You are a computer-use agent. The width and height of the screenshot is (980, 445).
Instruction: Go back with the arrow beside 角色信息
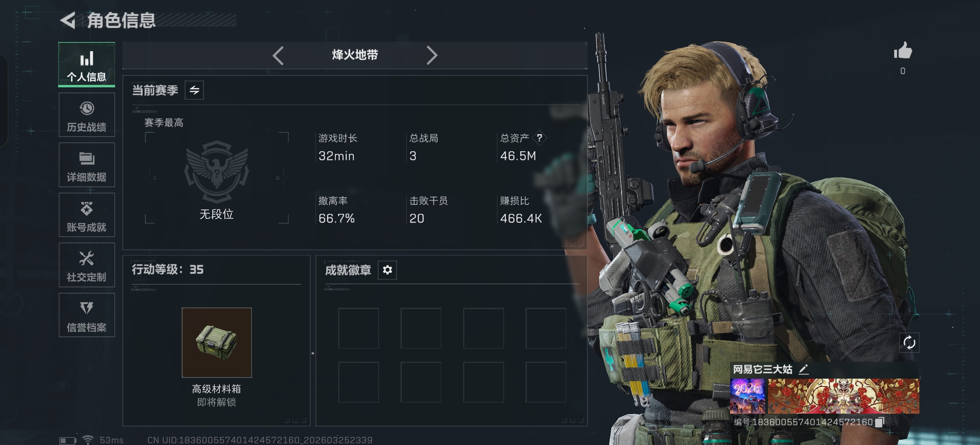68,20
